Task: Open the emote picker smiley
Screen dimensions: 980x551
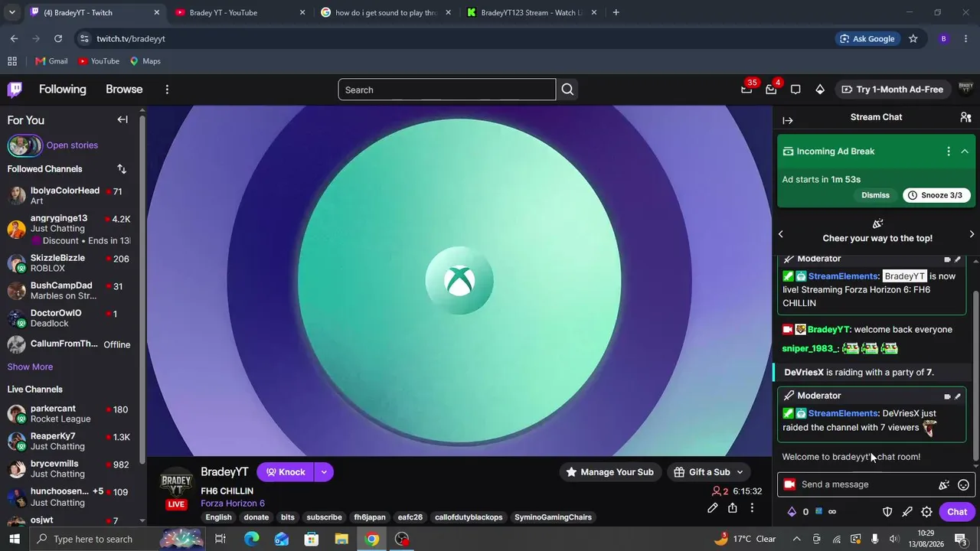Action: [x=964, y=484]
